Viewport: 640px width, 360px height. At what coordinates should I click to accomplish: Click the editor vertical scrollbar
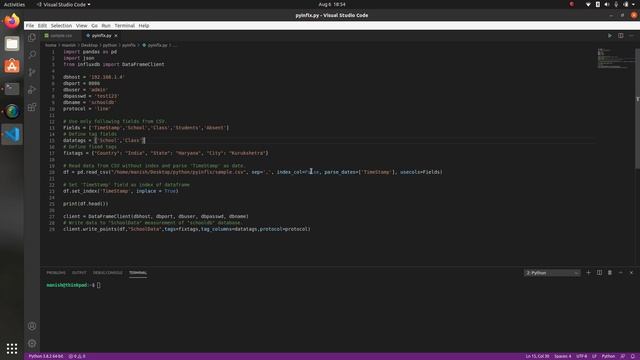[x=638, y=108]
